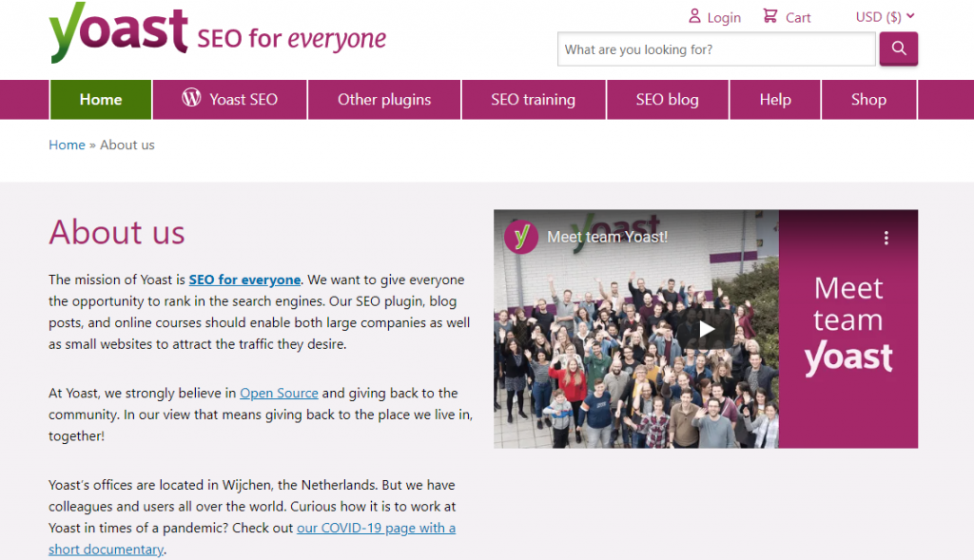Click the Yoast channel avatar on video
This screenshot has height=560, width=974.
[x=521, y=237]
